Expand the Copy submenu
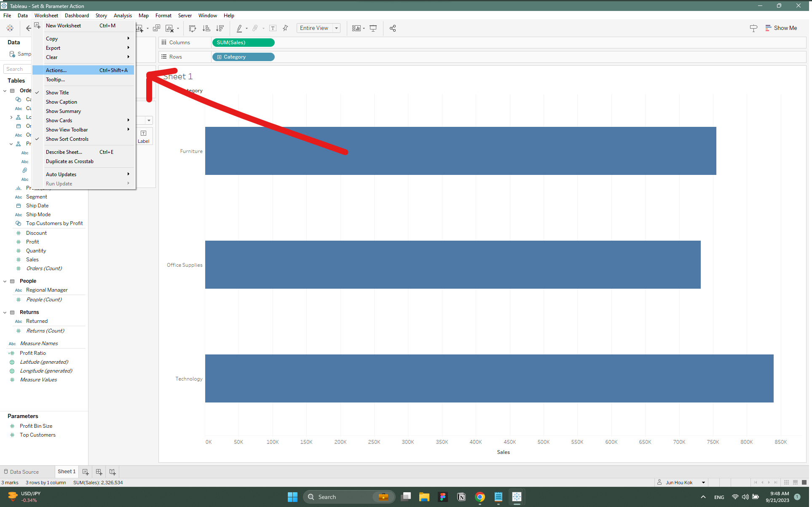The image size is (812, 507). [x=83, y=39]
